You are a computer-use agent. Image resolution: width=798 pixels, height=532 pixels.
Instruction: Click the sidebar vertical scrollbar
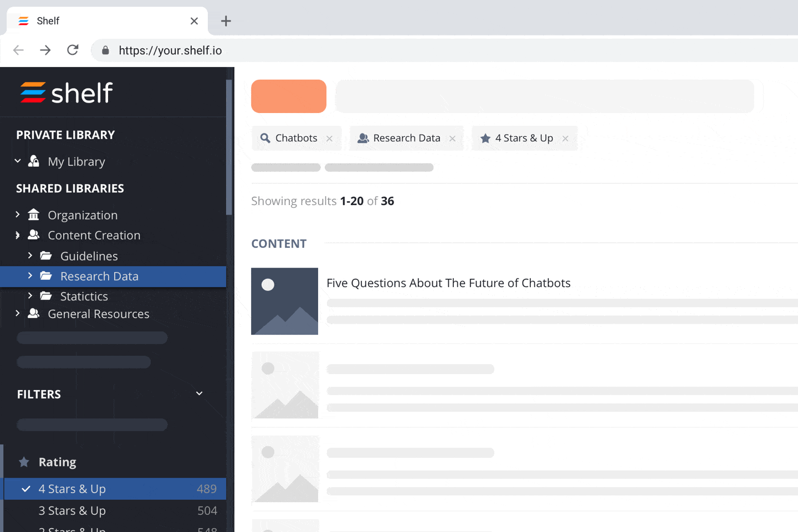tap(229, 147)
